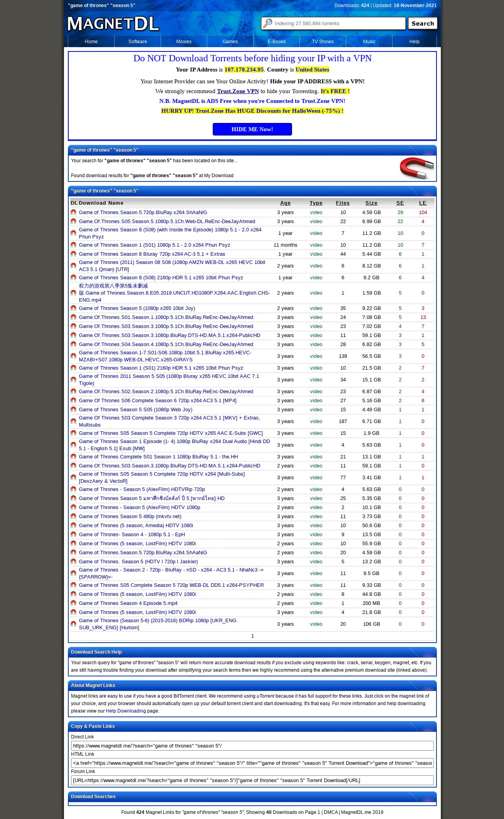Click magnet icon for Season 5 (1080p x265 10bit Joy)

[x=73, y=308]
